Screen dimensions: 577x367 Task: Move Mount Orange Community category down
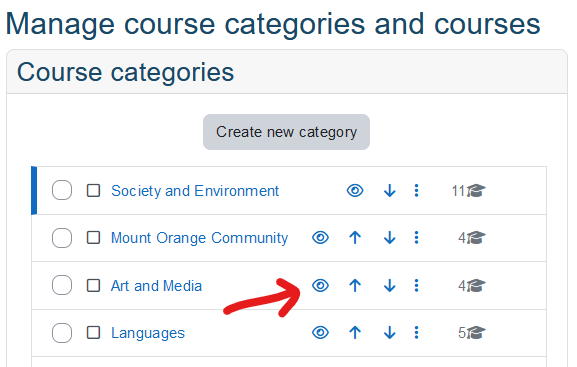pos(389,238)
